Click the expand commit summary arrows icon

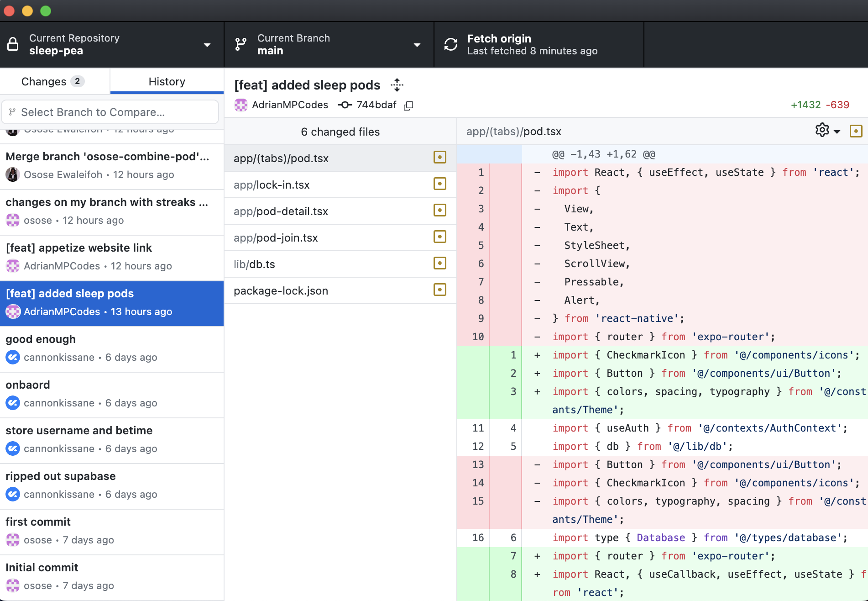tap(397, 85)
